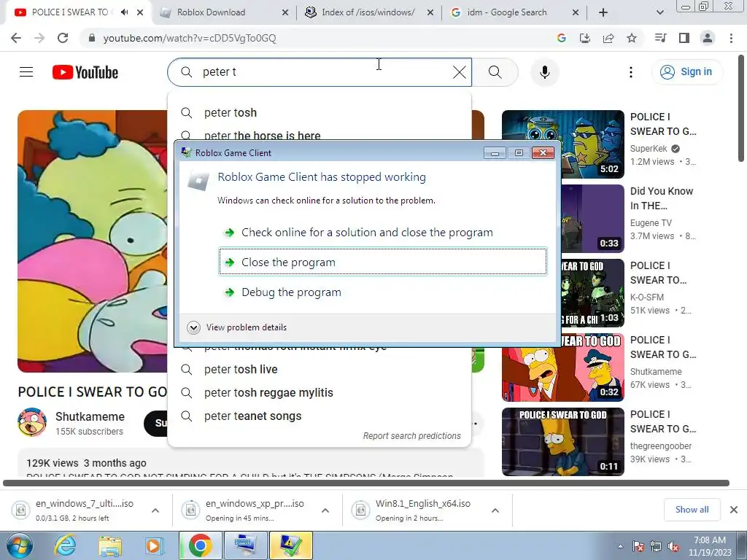The width and height of the screenshot is (747, 560).
Task: Expand View problem details in Roblox dialog
Action: (x=237, y=327)
